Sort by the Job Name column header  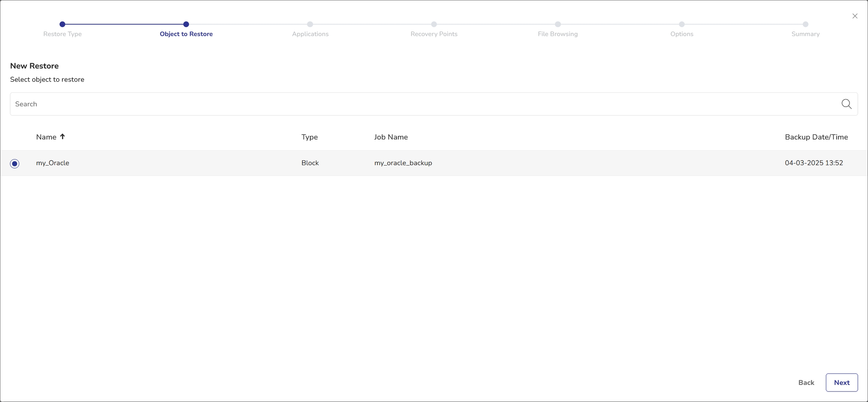[391, 137]
